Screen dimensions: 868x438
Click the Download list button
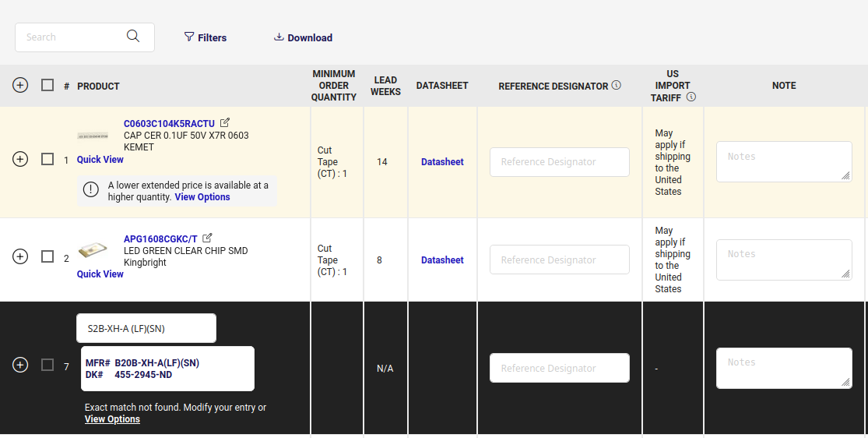(x=303, y=37)
